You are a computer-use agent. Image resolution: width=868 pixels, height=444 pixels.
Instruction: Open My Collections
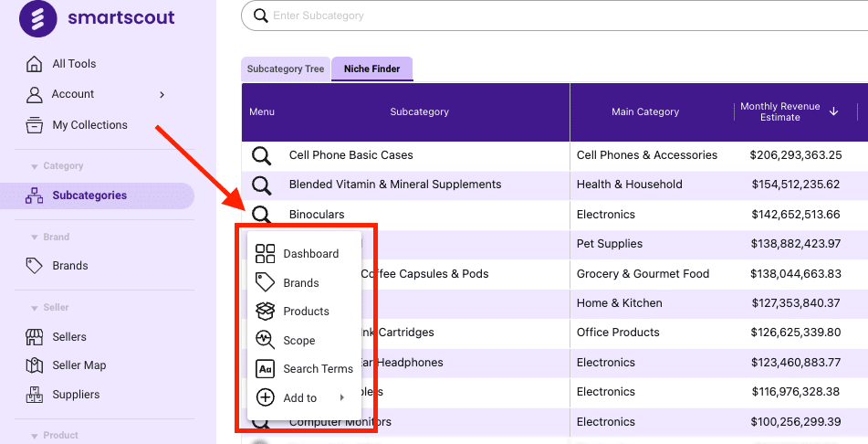click(89, 125)
